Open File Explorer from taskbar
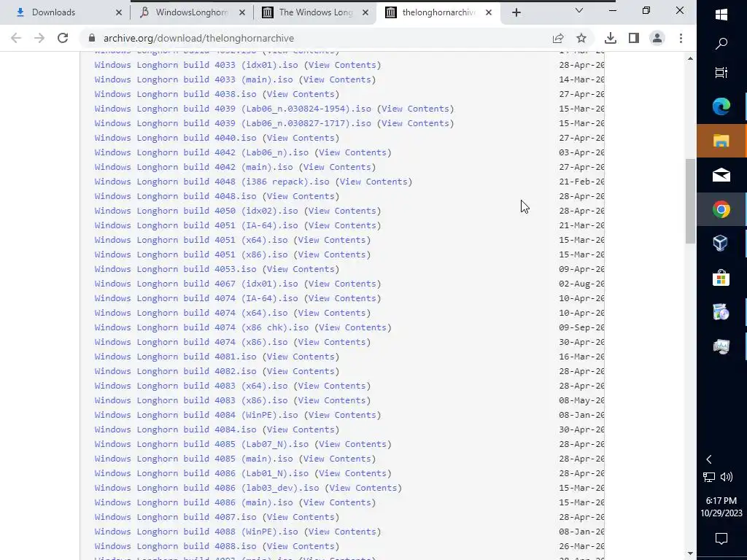Viewport: 747px width, 560px height. pyautogui.click(x=721, y=141)
